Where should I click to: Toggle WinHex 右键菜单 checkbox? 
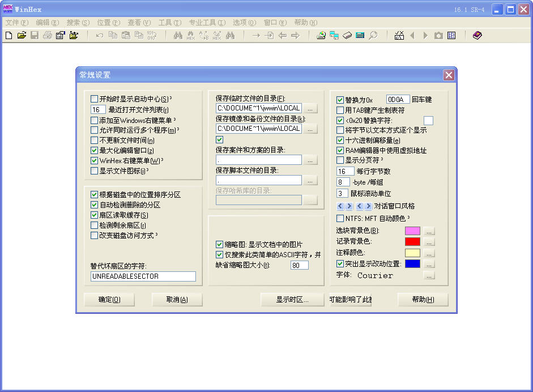94,160
